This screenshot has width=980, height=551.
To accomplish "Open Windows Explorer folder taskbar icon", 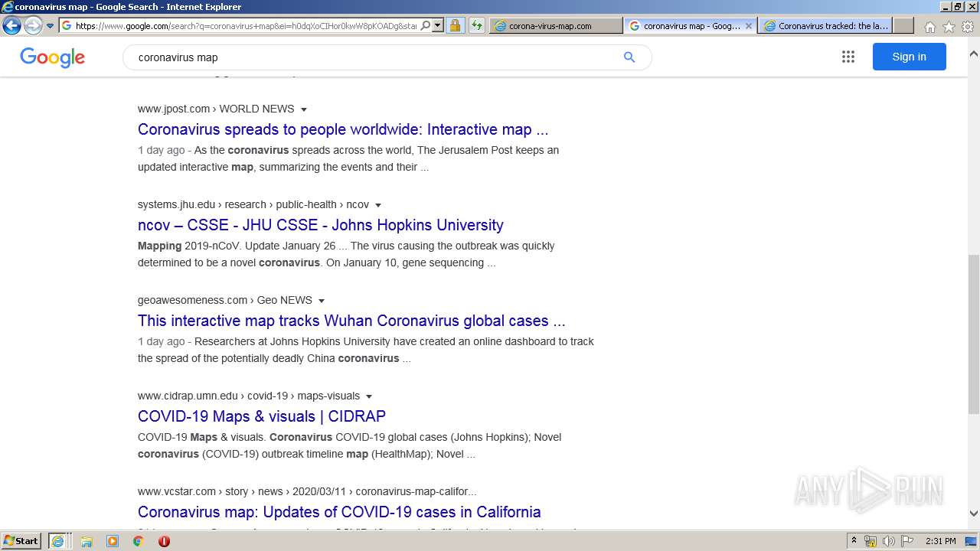I will click(x=87, y=541).
